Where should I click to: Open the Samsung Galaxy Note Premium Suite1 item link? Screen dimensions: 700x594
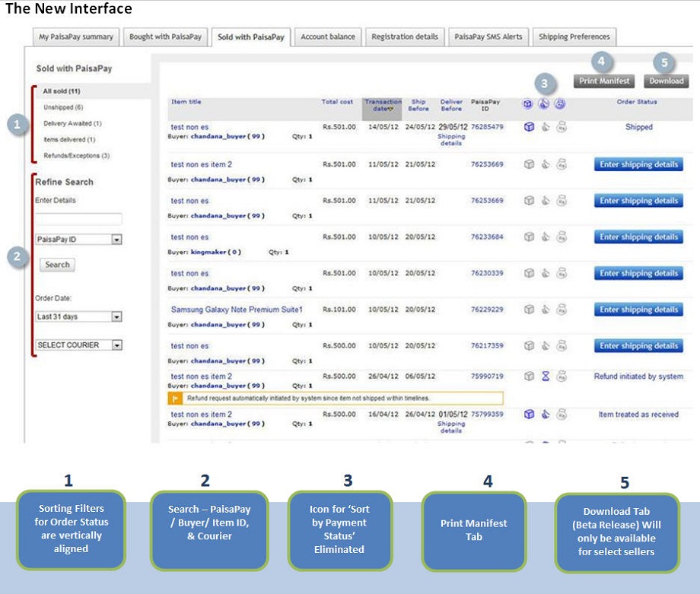coord(237,310)
